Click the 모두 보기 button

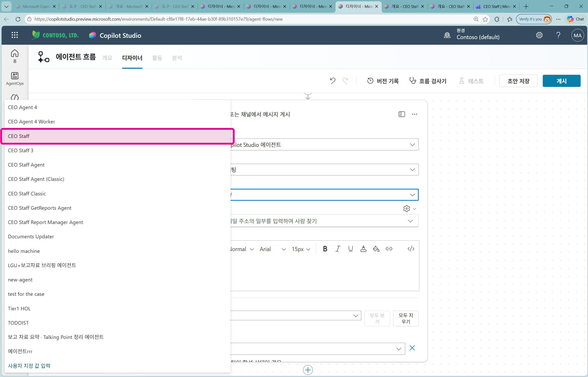pyautogui.click(x=377, y=319)
